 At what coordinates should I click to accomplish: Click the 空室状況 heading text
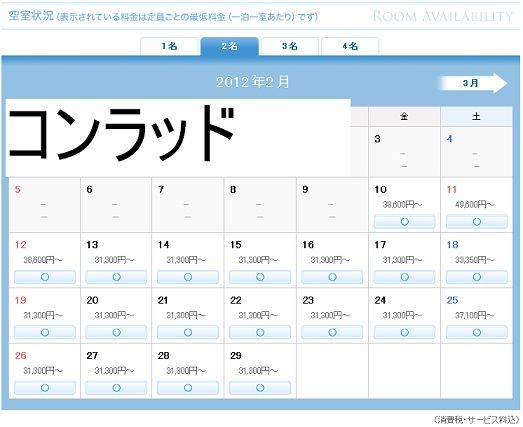(31, 16)
